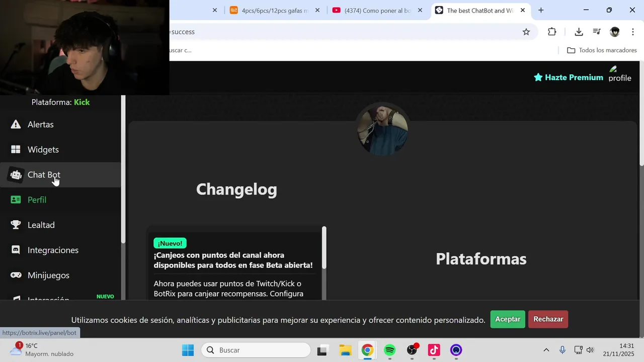The height and width of the screenshot is (362, 644).
Task: Open Perfil from the sidebar ID-card icon
Action: pyautogui.click(x=16, y=200)
